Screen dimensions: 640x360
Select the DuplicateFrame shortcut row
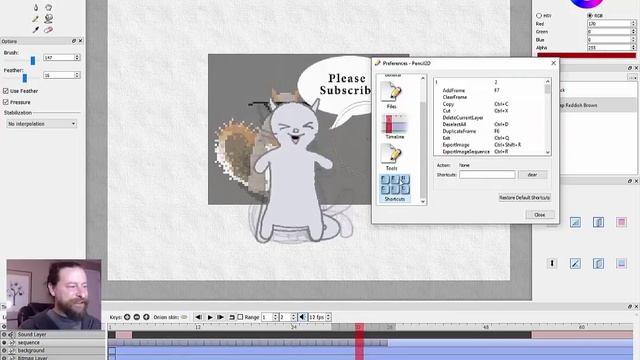(x=490, y=131)
